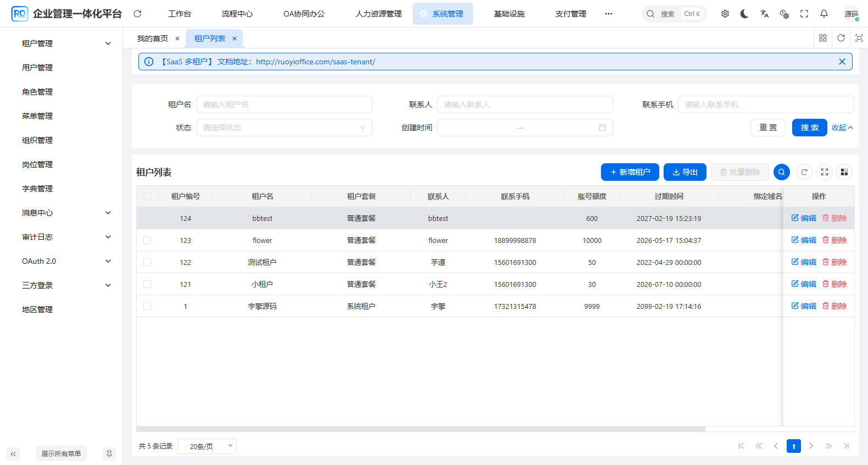The height and width of the screenshot is (465, 868).
Task: Click the 新增租户 button
Action: [x=630, y=172]
